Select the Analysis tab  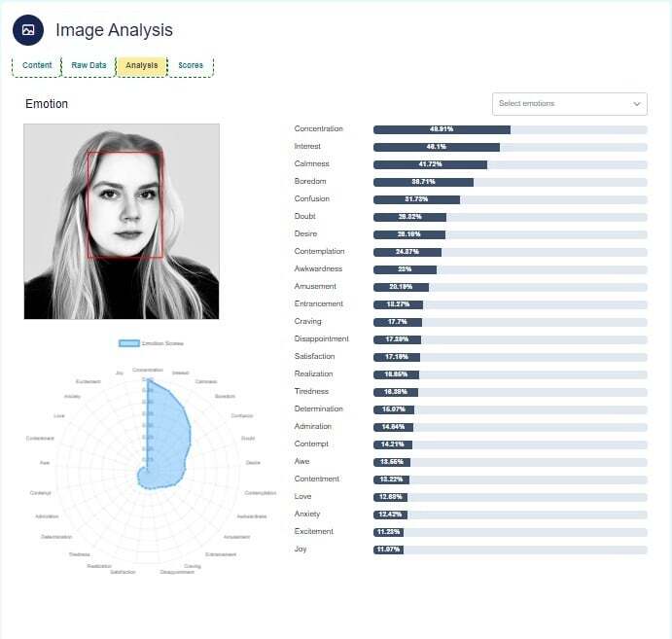tap(142, 65)
